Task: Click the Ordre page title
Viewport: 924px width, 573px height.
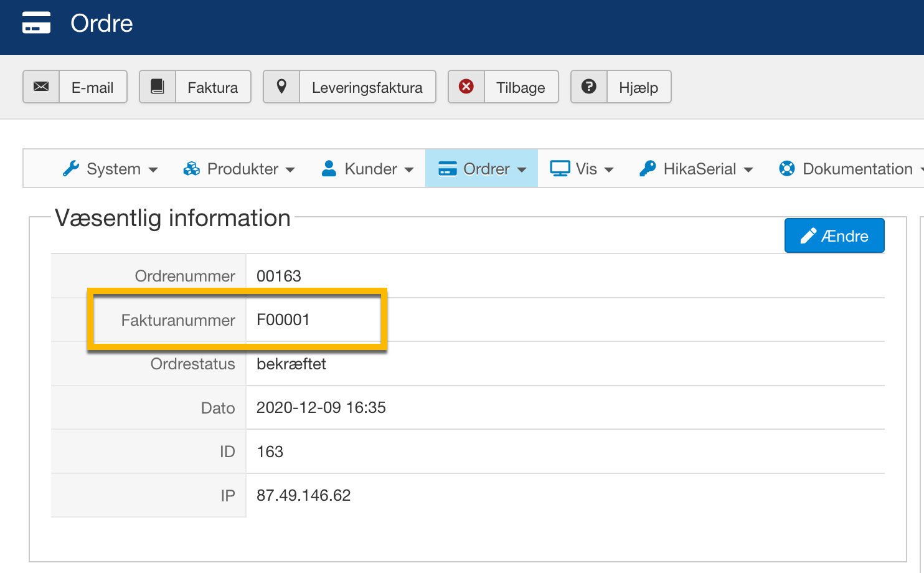Action: (101, 24)
